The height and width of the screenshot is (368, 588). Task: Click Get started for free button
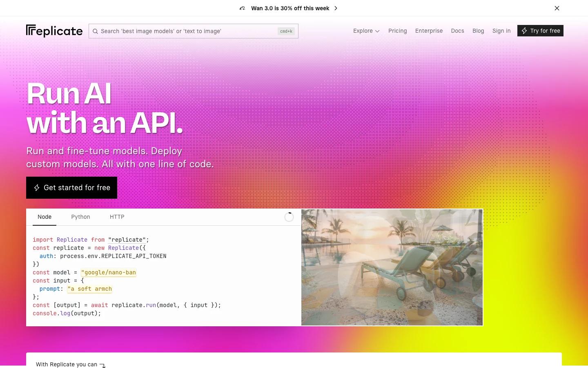click(x=71, y=188)
